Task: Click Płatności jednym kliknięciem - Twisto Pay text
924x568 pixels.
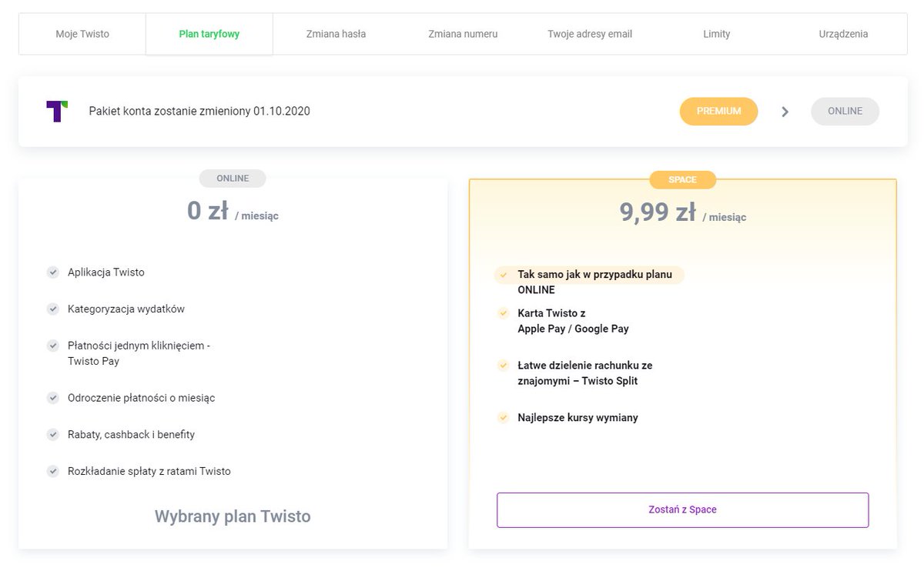Action: [139, 353]
